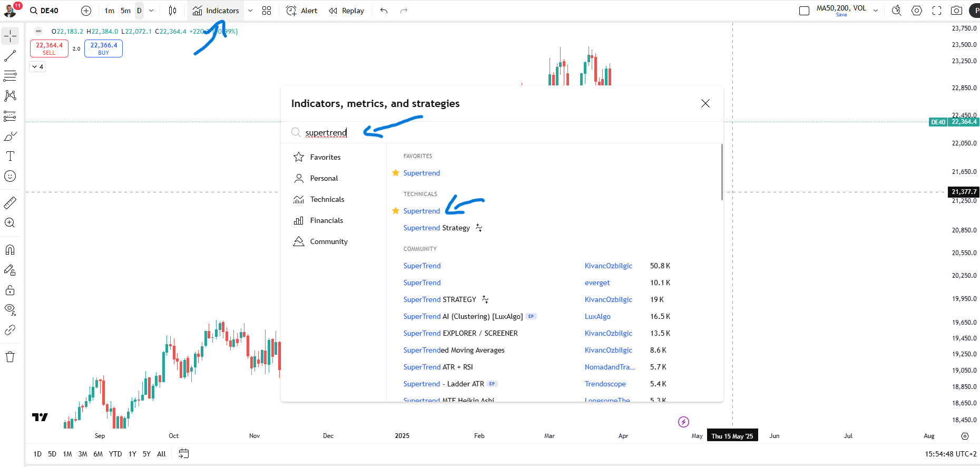Open author KivancOzbilgic for SuperTrend STRATEGY
This screenshot has height=467, width=980.
coord(608,299)
